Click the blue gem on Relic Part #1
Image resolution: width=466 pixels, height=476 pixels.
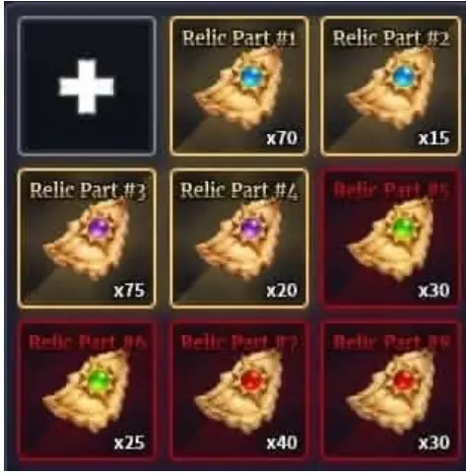click(252, 77)
